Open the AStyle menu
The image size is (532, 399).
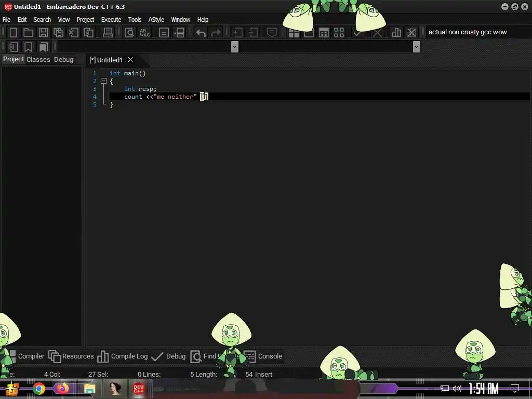[x=156, y=19]
